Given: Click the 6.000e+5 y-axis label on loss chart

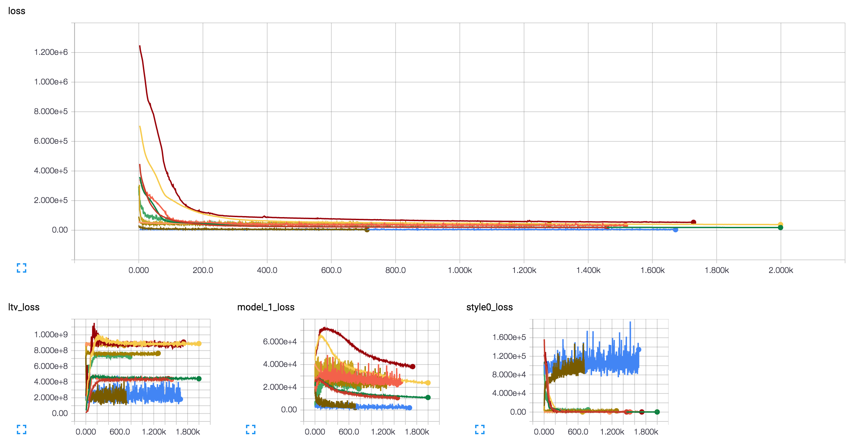Looking at the screenshot, I should [x=51, y=141].
